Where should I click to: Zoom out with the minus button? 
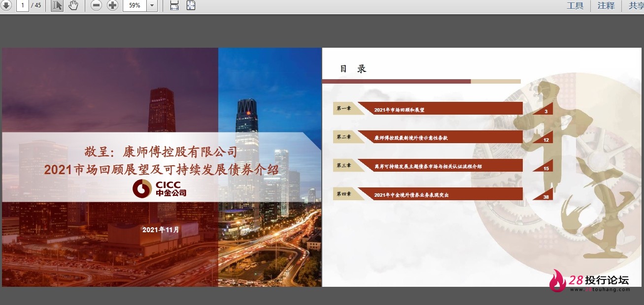(97, 5)
